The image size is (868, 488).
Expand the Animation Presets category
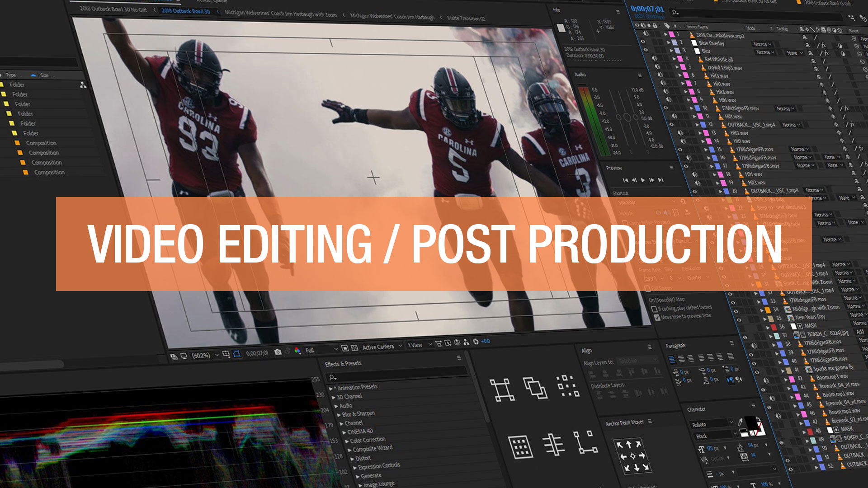[331, 389]
